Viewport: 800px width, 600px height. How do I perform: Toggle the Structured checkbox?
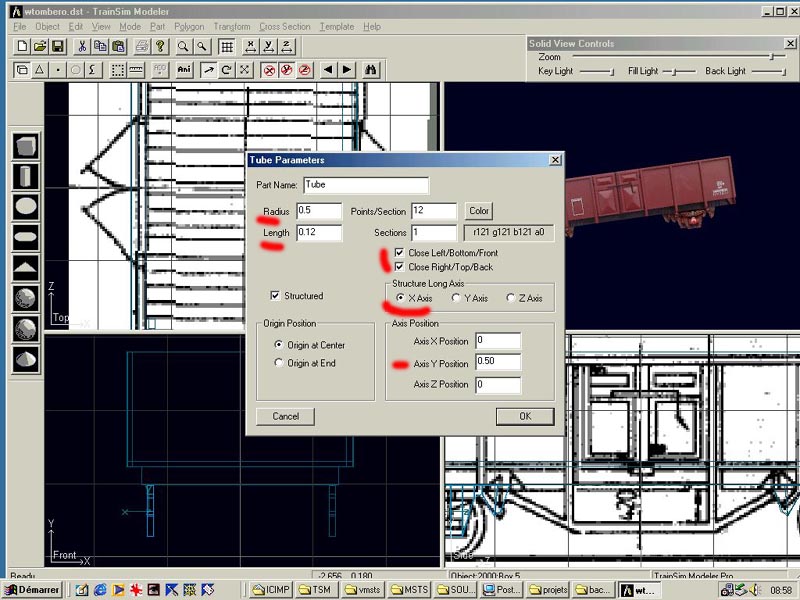tap(276, 296)
